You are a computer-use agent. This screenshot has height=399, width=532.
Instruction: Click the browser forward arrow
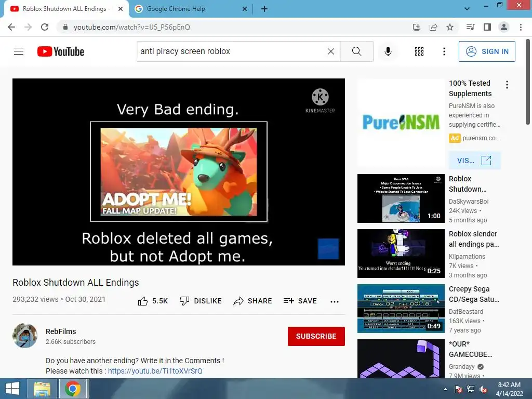28,27
